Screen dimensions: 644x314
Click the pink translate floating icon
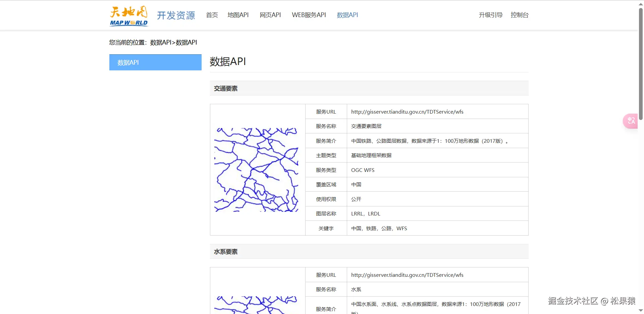point(630,121)
